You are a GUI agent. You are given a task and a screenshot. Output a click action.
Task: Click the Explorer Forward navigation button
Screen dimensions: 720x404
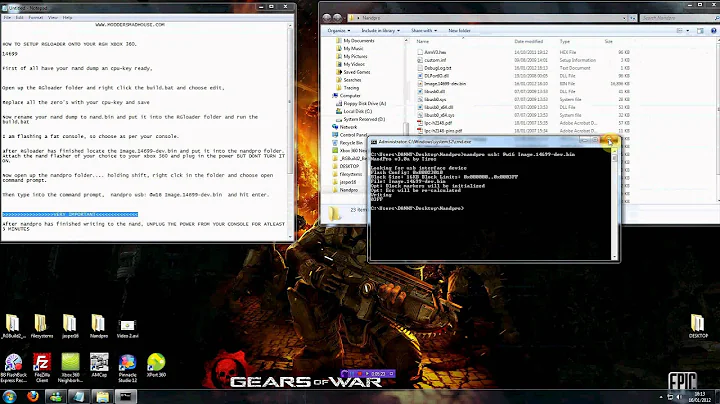[x=338, y=18]
